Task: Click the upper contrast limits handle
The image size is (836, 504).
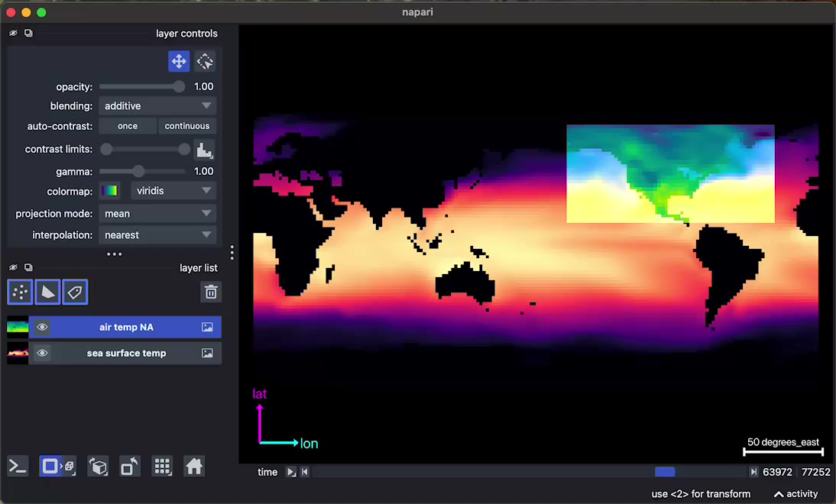Action: [184, 149]
